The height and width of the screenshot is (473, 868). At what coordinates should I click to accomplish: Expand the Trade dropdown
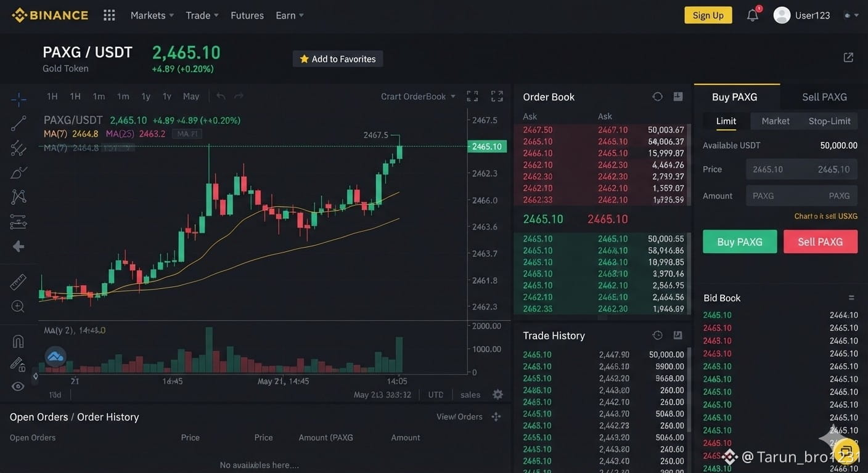tap(202, 15)
